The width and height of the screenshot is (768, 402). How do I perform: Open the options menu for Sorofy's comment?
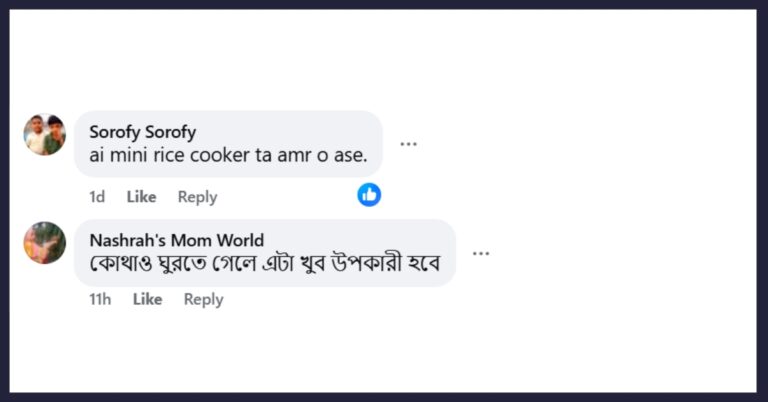tap(408, 144)
